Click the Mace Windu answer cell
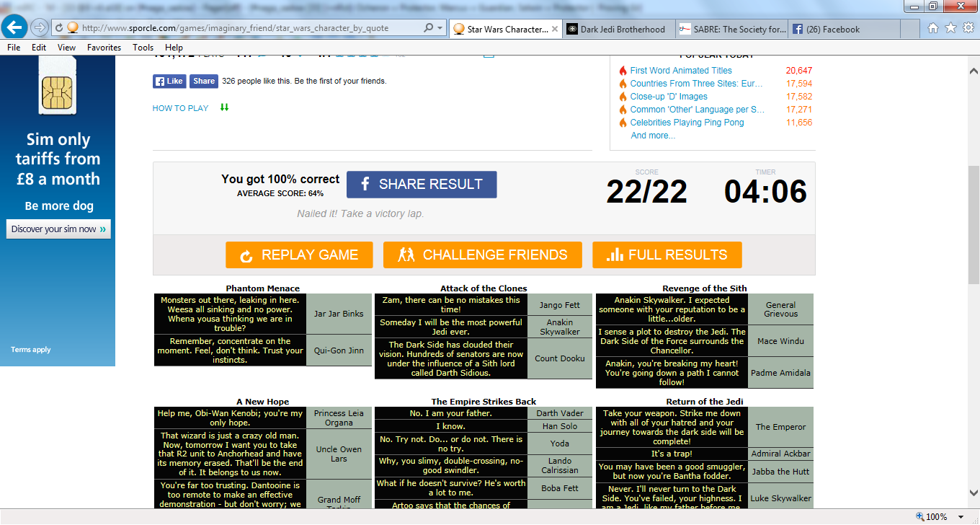 781,341
